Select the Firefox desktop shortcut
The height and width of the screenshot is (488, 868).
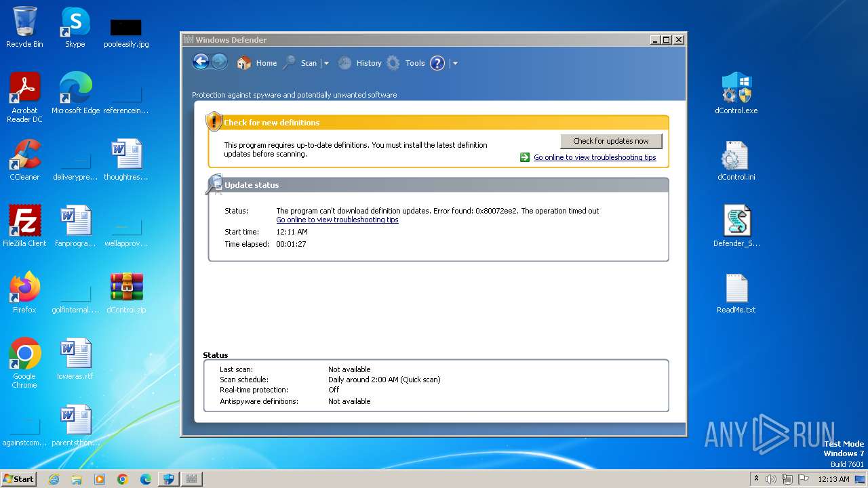[x=24, y=293]
